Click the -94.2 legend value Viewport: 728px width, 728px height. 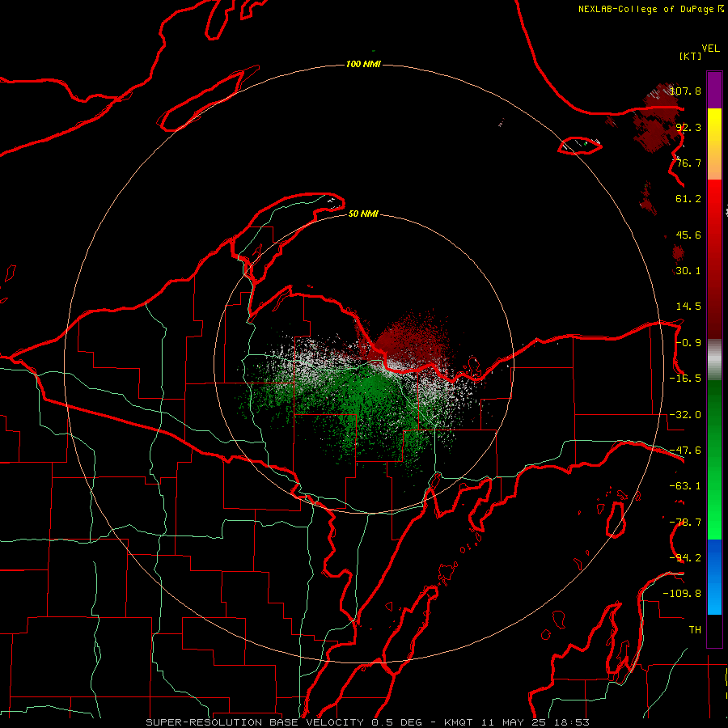tap(685, 558)
